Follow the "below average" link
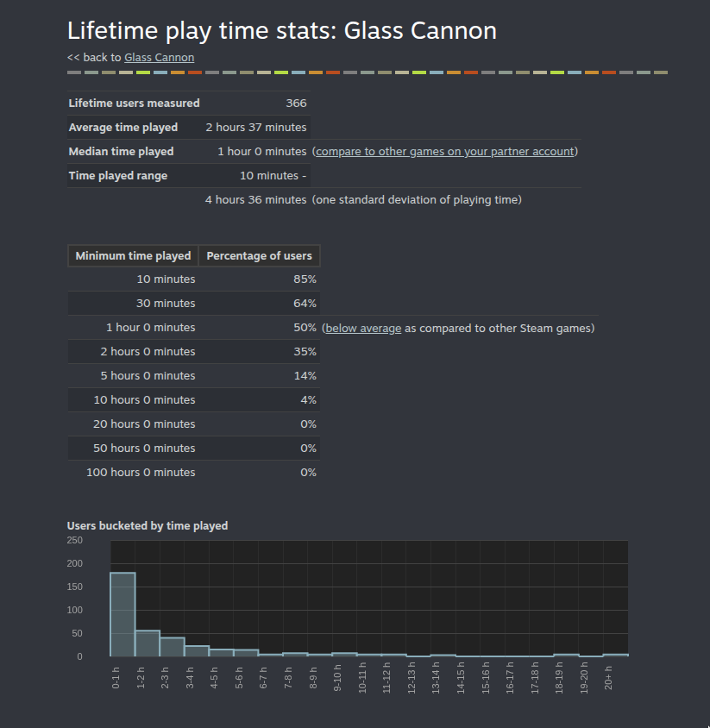 tap(363, 328)
